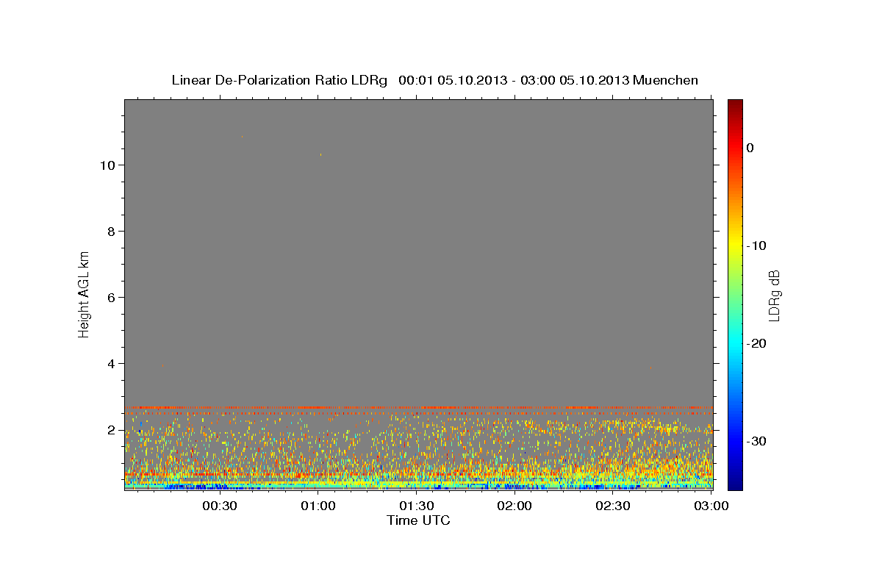Click the "Muenchen" location in the title
882x588 pixels.
tap(665, 80)
